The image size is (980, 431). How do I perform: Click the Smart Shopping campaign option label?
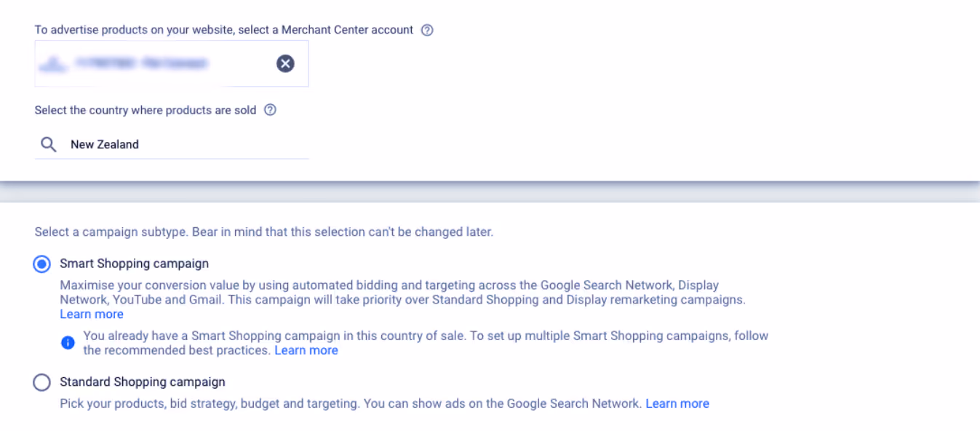coord(134,264)
